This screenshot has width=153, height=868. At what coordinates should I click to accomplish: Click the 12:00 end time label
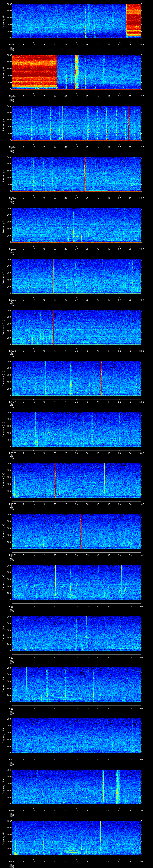[x=141, y=555]
